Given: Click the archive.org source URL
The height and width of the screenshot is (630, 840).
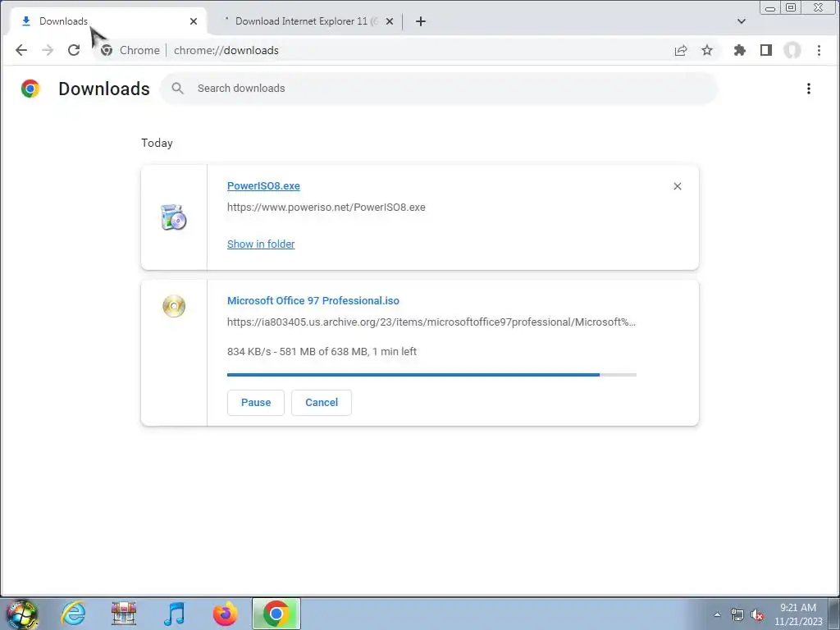Looking at the screenshot, I should 431,322.
